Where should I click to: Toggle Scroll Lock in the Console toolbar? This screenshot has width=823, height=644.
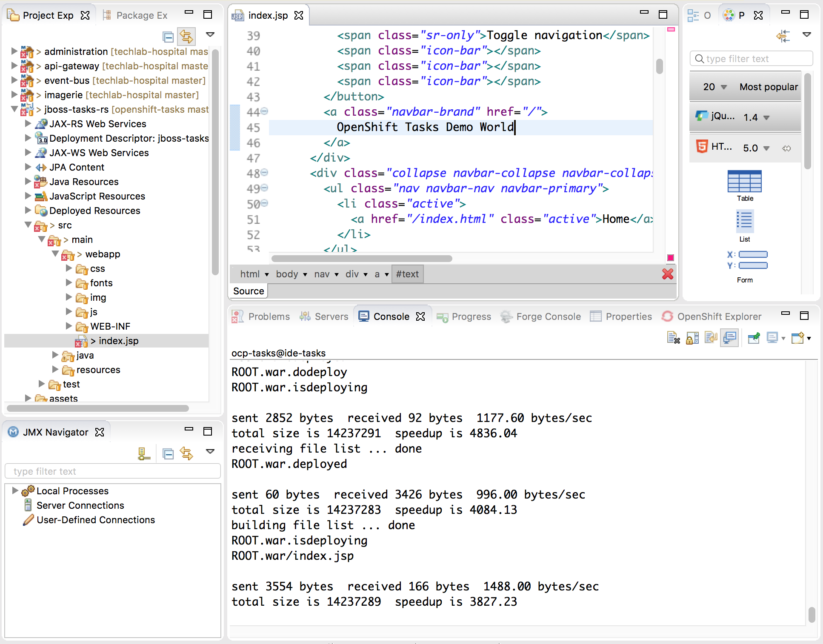pyautogui.click(x=692, y=338)
